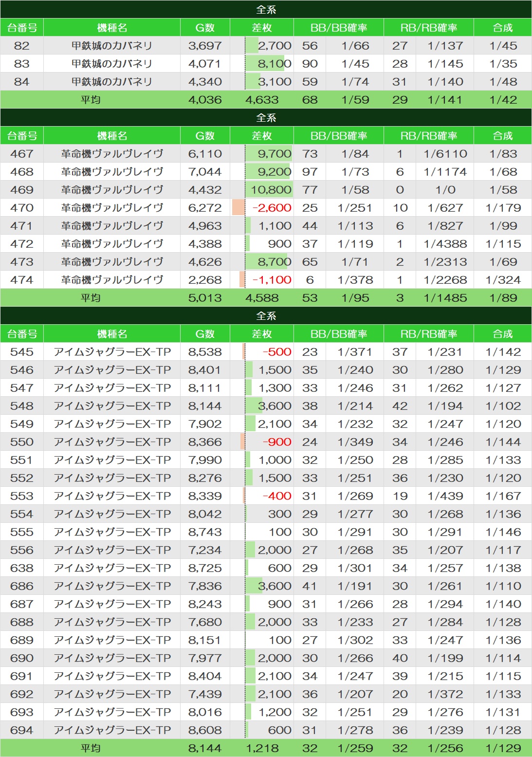
Task: Click G数 value 7,044 in row 468
Action: point(205,172)
